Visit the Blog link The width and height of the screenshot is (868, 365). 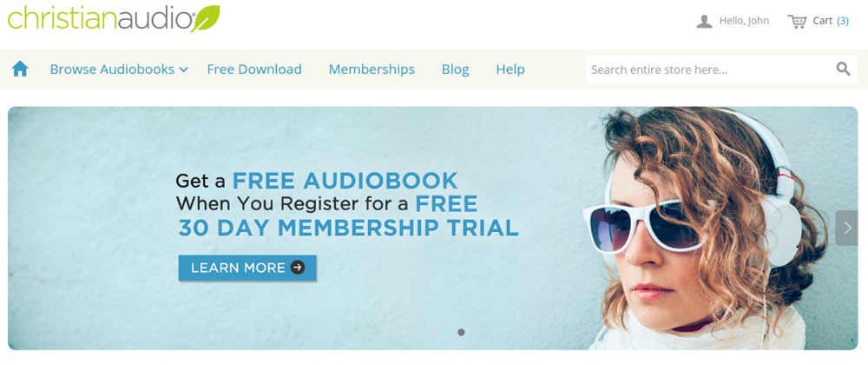455,70
